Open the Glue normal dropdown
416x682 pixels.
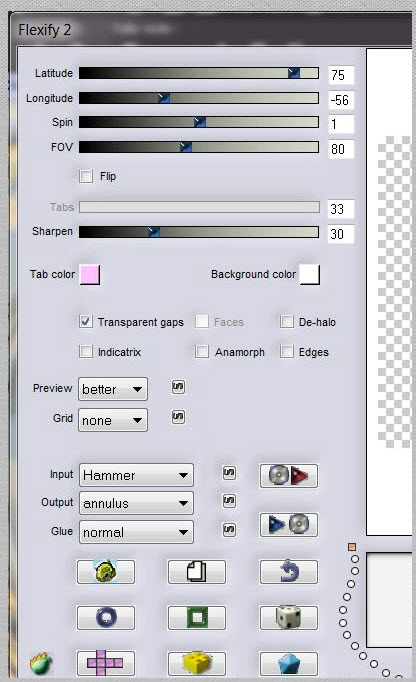point(136,532)
